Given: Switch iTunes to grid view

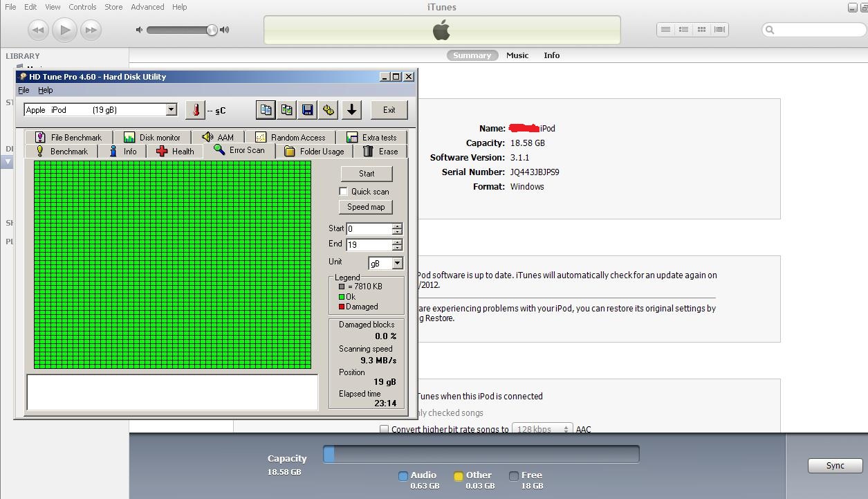Looking at the screenshot, I should click(x=701, y=30).
